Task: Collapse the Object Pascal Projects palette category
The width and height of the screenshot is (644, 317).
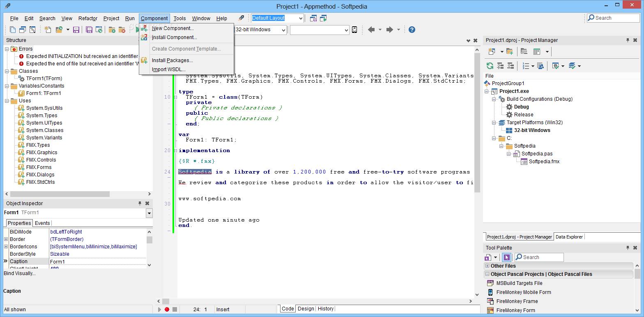Action: 488,274
